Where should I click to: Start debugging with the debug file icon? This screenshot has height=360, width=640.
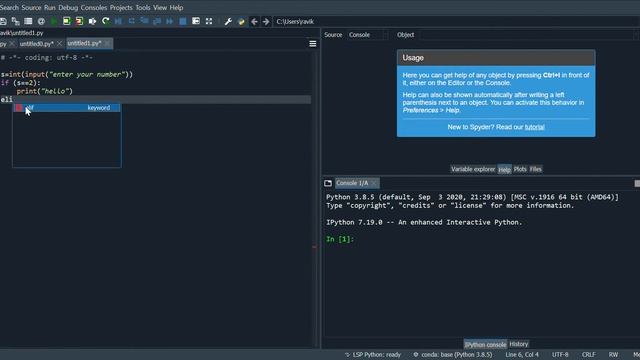click(118, 21)
